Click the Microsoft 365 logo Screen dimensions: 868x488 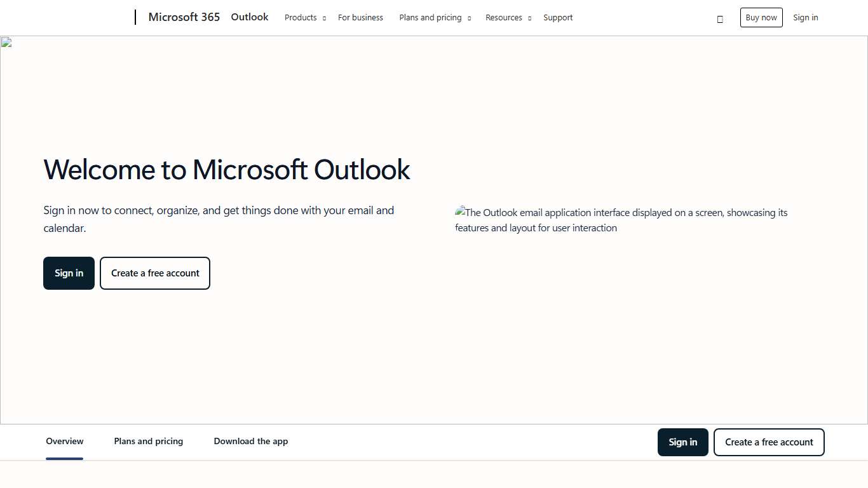184,17
